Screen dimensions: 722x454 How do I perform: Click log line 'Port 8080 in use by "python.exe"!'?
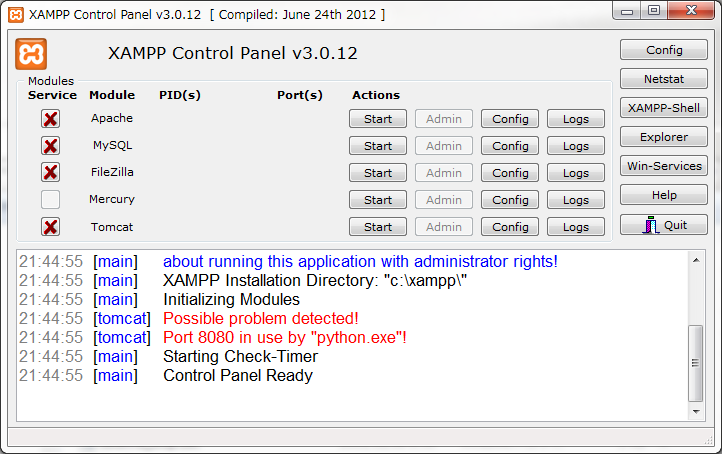285,338
